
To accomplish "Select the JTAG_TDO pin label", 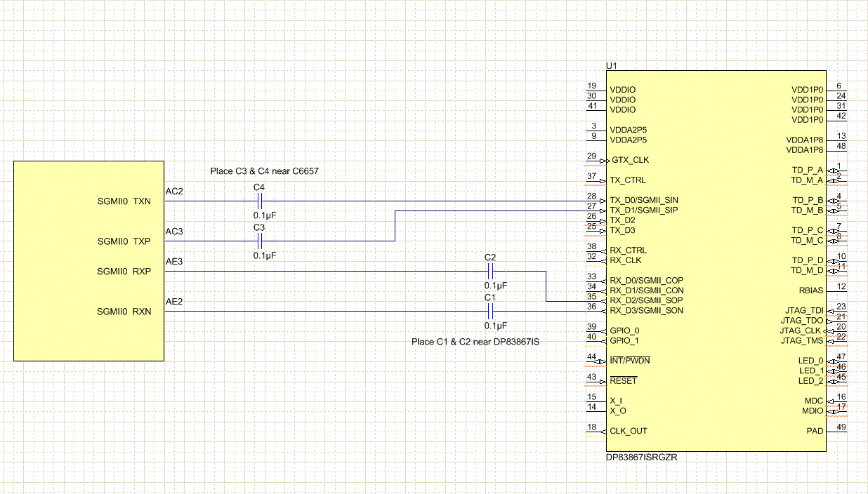I will tap(803, 321).
